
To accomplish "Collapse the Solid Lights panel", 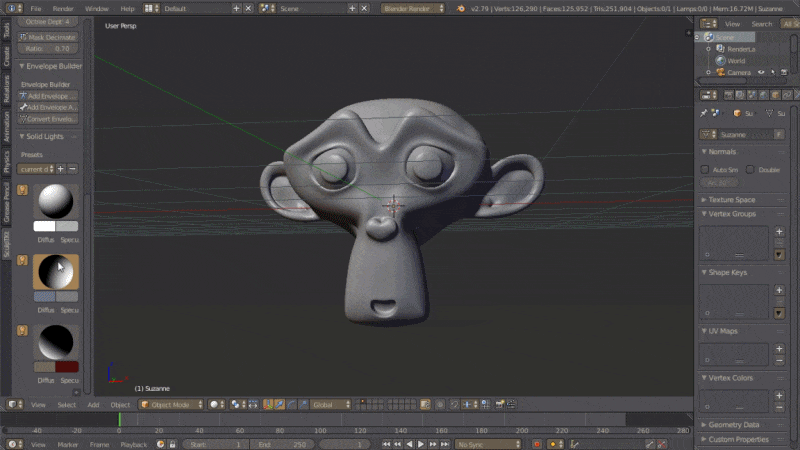I will click(x=22, y=137).
